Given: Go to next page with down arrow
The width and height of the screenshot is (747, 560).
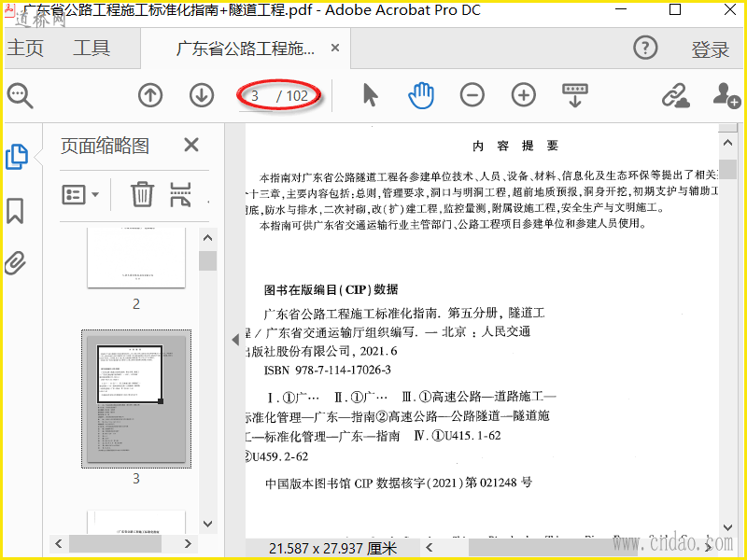Looking at the screenshot, I should 202,95.
